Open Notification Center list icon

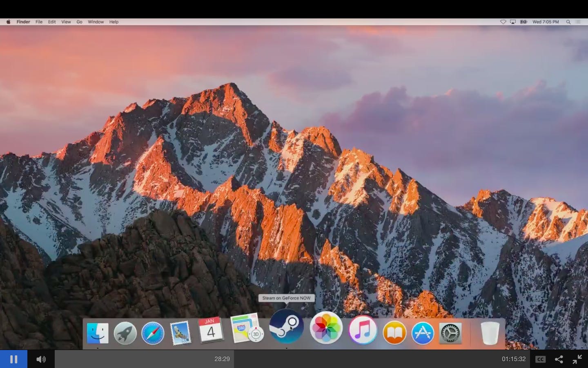click(x=578, y=22)
